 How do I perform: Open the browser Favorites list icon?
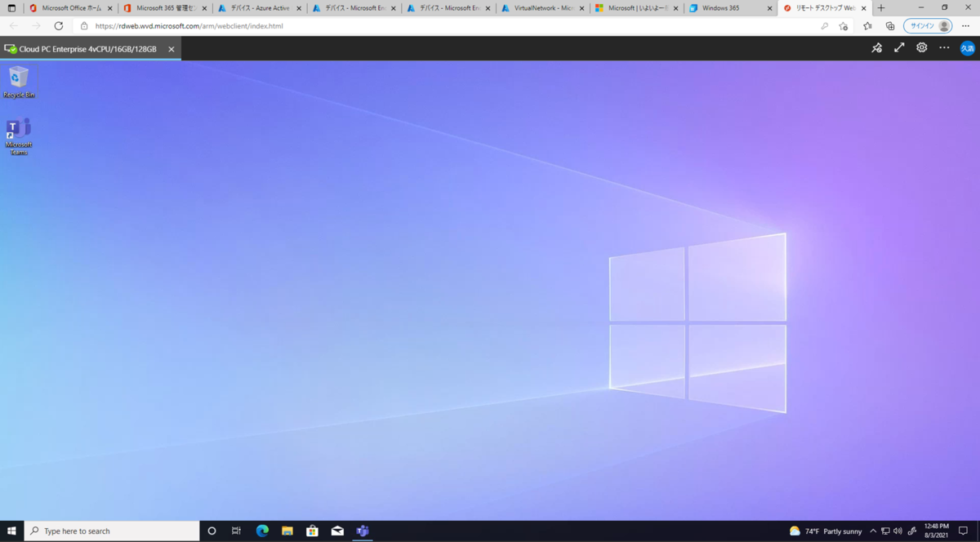(x=867, y=26)
